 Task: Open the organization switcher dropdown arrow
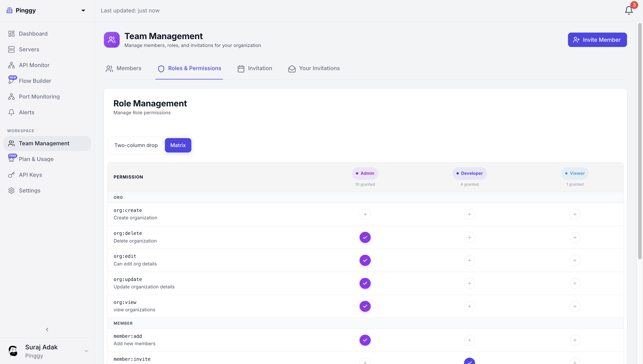pyautogui.click(x=83, y=10)
